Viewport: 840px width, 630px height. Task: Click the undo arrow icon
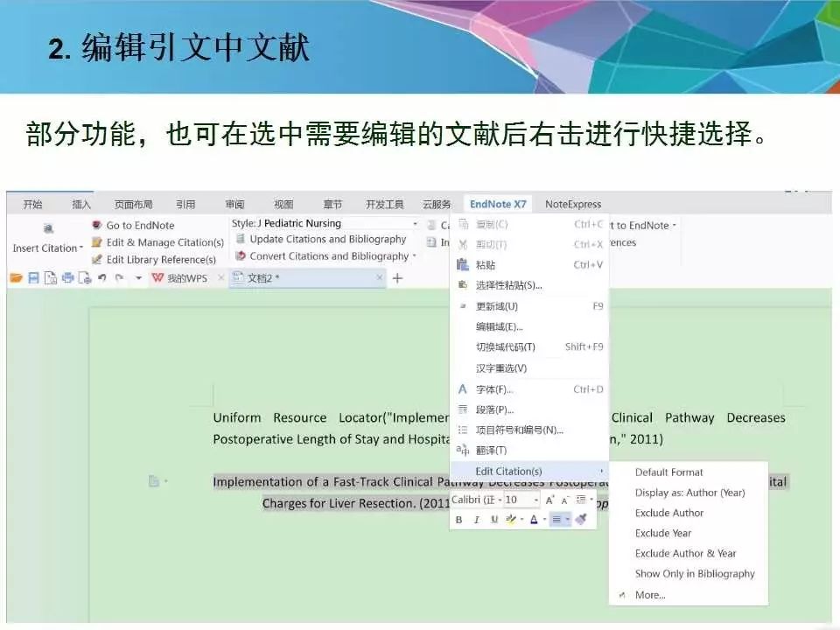pyautogui.click(x=101, y=277)
